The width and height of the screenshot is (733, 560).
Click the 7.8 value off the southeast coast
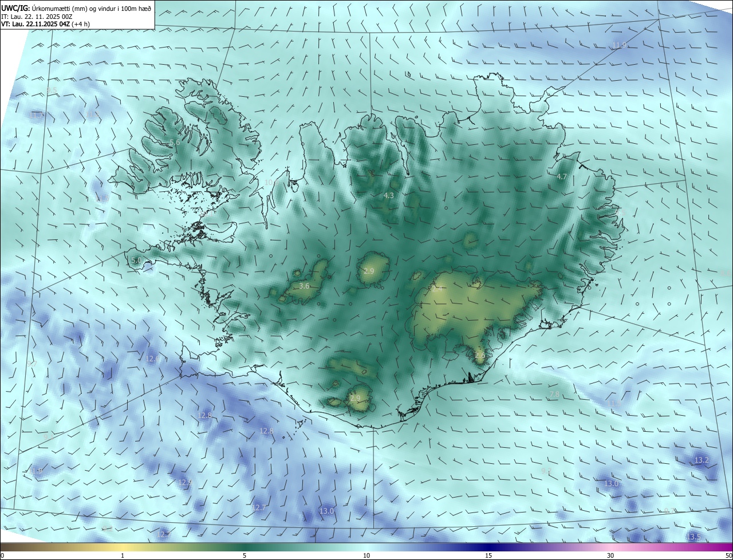click(x=554, y=395)
